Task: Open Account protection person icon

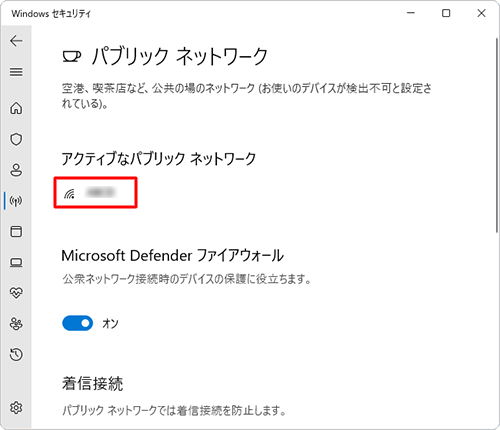Action: point(16,170)
